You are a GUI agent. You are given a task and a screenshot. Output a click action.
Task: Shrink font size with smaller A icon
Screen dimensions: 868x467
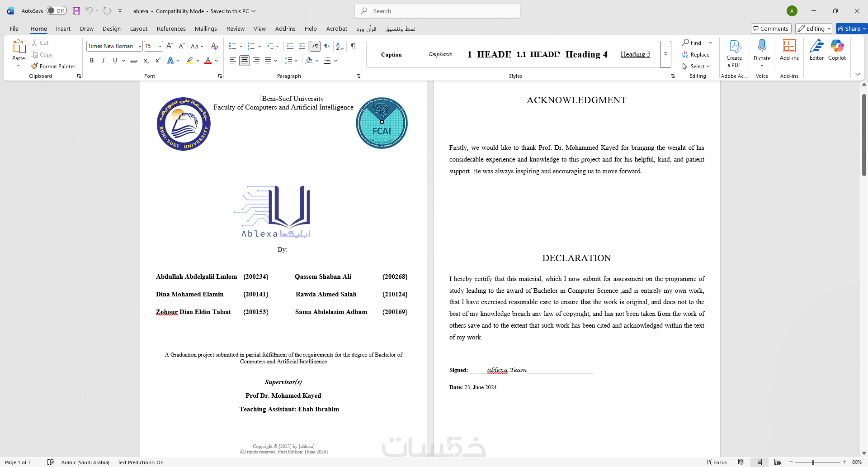181,46
